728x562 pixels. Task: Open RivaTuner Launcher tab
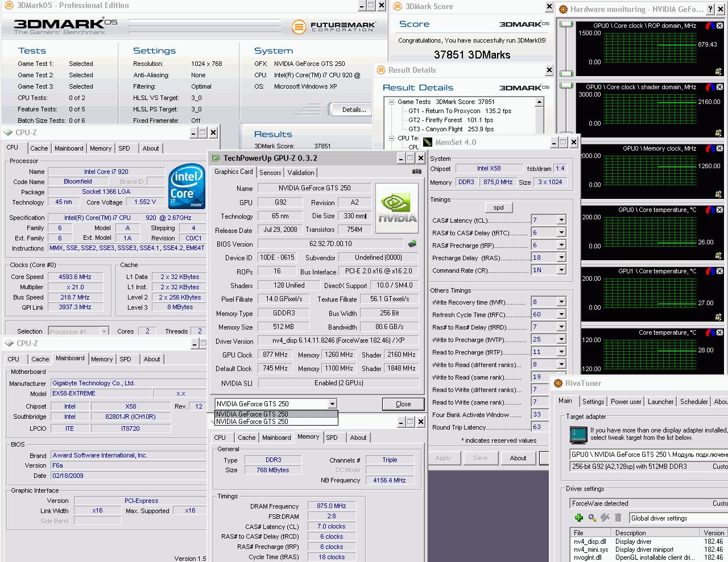[x=660, y=402]
